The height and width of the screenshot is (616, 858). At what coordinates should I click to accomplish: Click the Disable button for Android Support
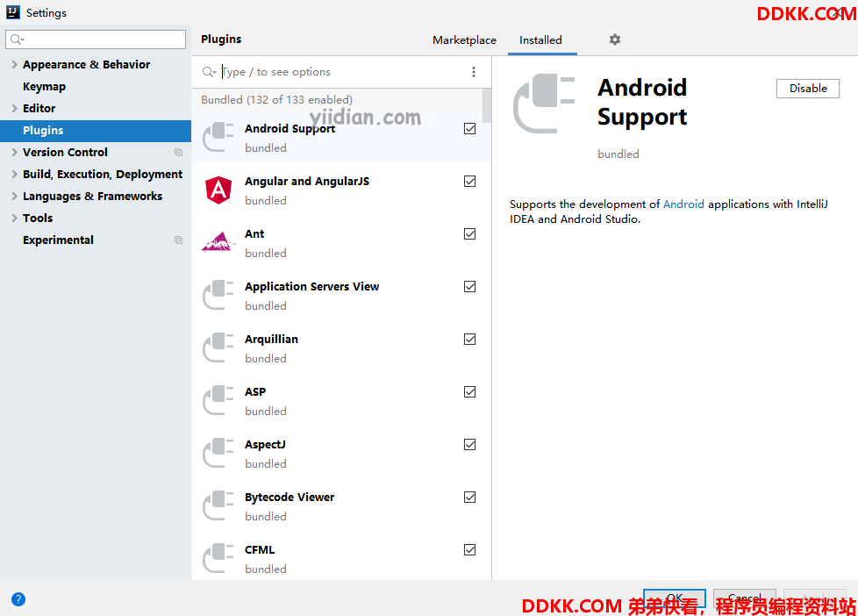click(x=808, y=88)
